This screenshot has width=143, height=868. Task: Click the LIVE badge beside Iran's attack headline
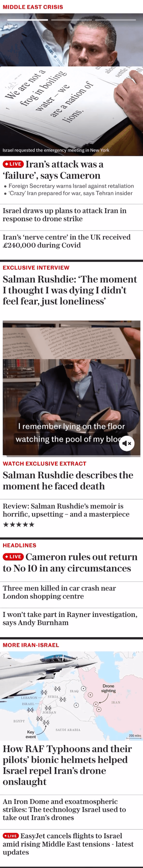13,164
